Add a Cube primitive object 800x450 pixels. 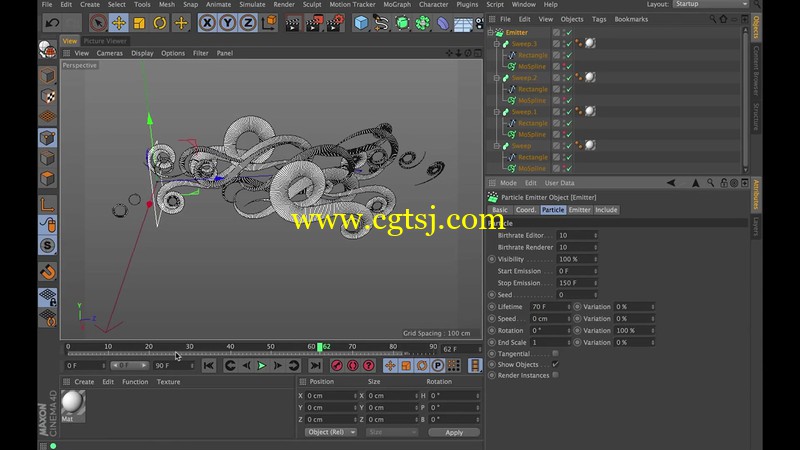361,23
